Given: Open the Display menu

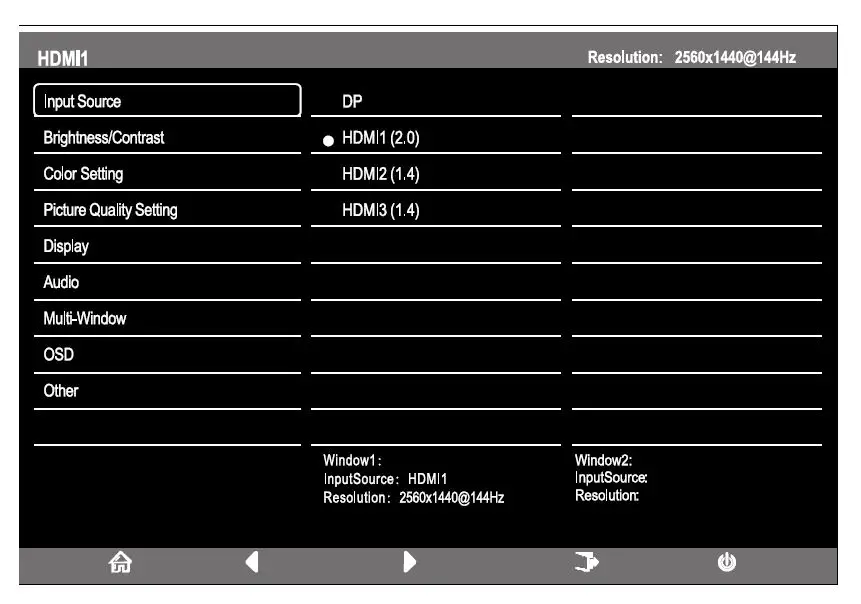Looking at the screenshot, I should (166, 246).
